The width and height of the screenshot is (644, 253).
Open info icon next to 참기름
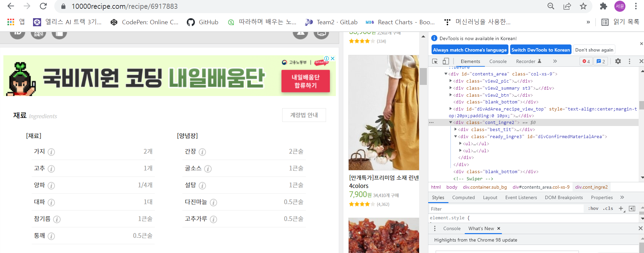tap(57, 219)
